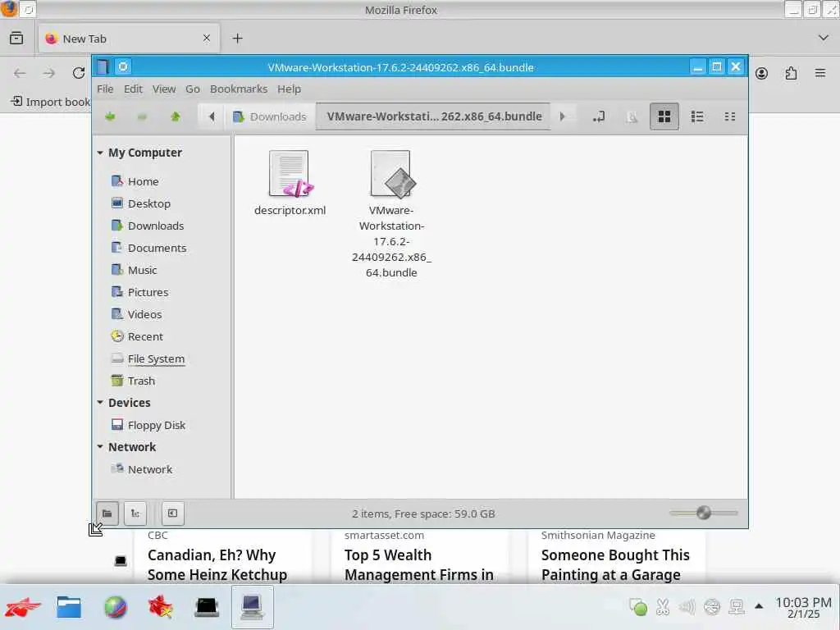Show places in the sidebar
This screenshot has width=840, height=630.
[x=107, y=514]
